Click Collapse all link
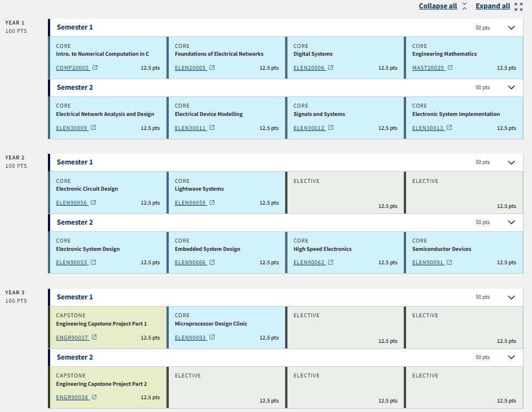This screenshot has height=412, width=532. tap(438, 6)
